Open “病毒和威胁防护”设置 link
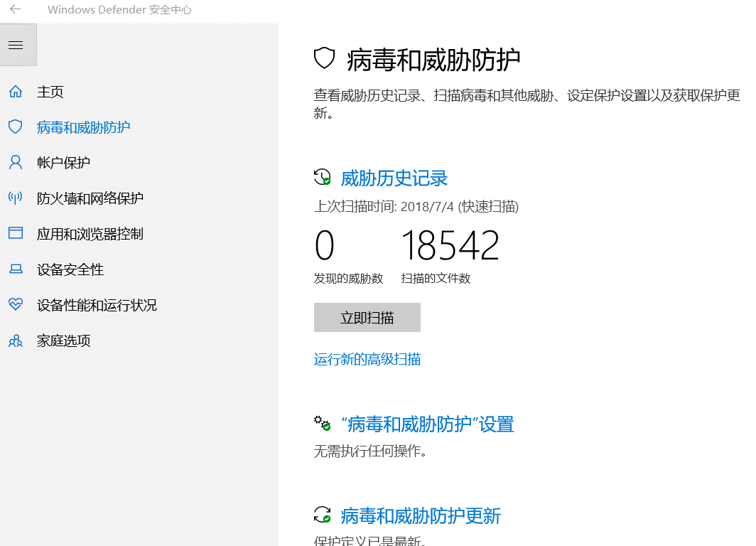 pos(427,424)
